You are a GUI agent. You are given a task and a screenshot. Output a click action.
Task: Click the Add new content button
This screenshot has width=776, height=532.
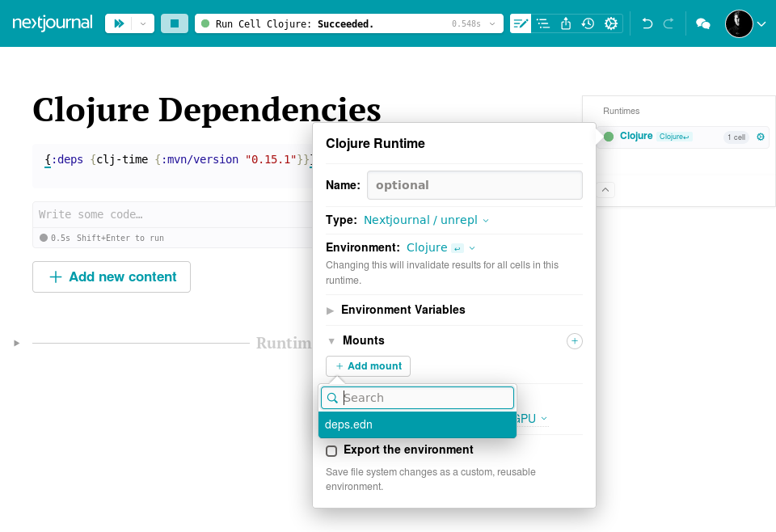point(112,277)
